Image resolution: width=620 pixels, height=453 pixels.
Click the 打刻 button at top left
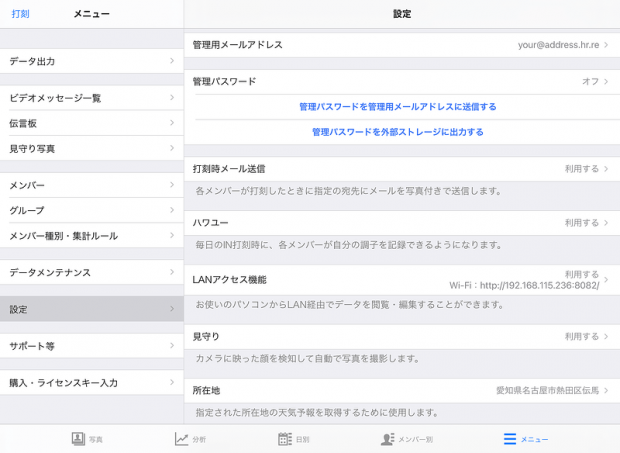(20, 14)
